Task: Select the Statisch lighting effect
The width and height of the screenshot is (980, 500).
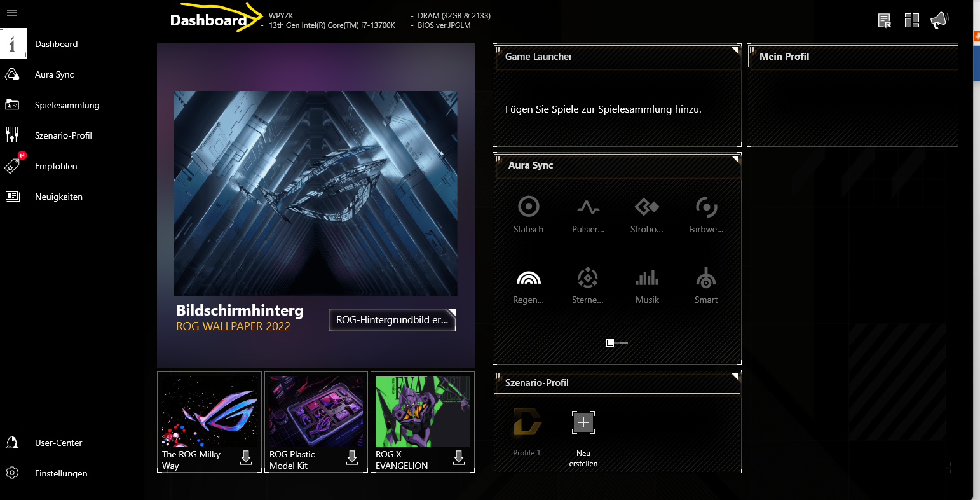Action: point(529,214)
